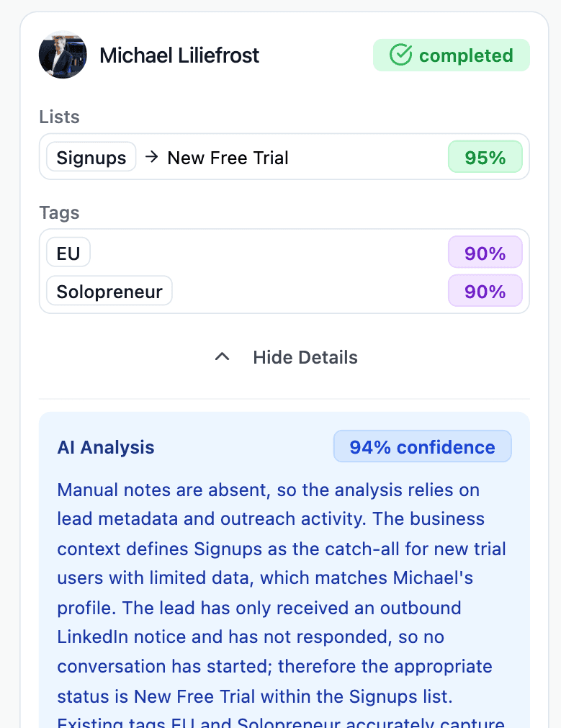Click the New Free Trial status label

[x=227, y=157]
